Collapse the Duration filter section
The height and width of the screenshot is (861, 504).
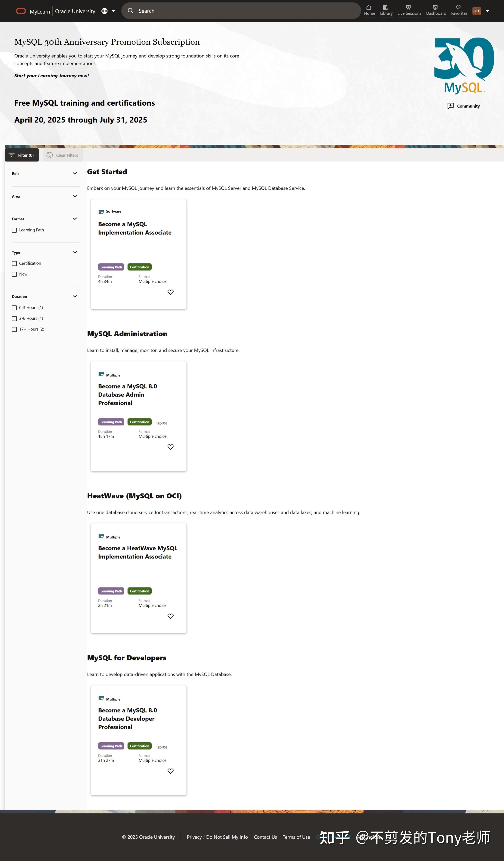pyautogui.click(x=75, y=297)
